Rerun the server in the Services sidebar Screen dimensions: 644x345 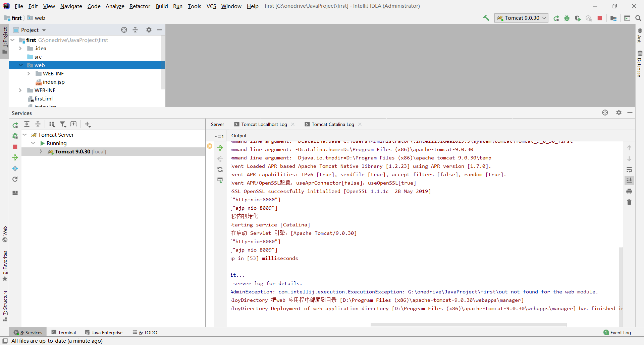(x=15, y=125)
